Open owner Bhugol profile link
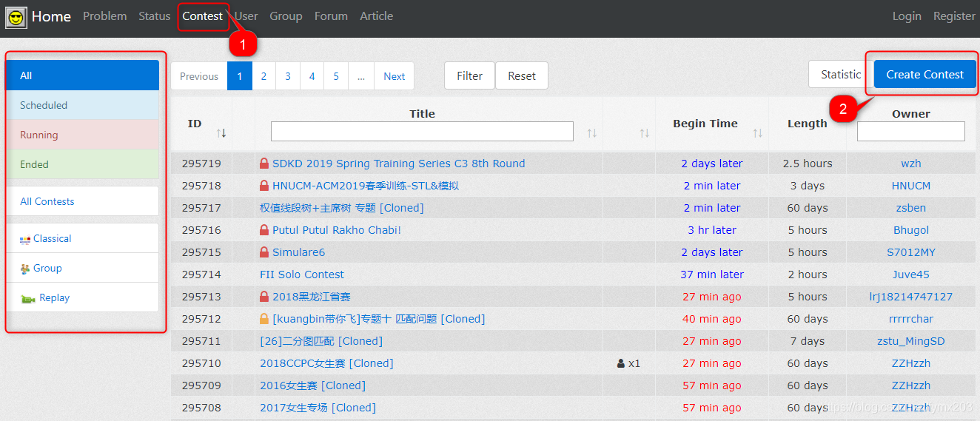Screen dimensions: 980x421 (x=911, y=230)
